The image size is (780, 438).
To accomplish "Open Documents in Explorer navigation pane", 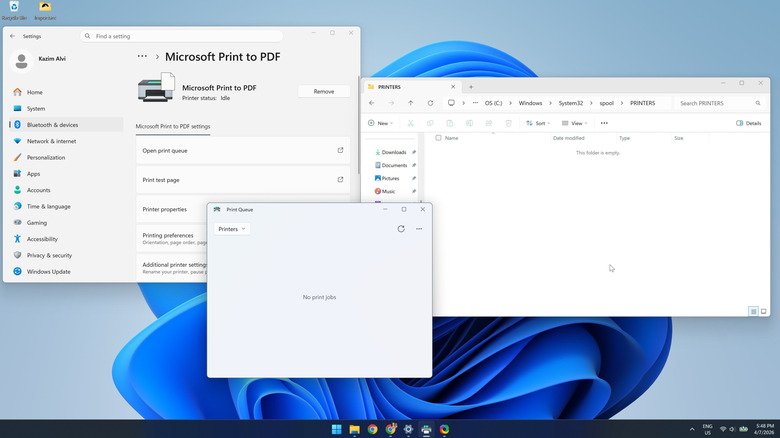I will click(x=391, y=165).
